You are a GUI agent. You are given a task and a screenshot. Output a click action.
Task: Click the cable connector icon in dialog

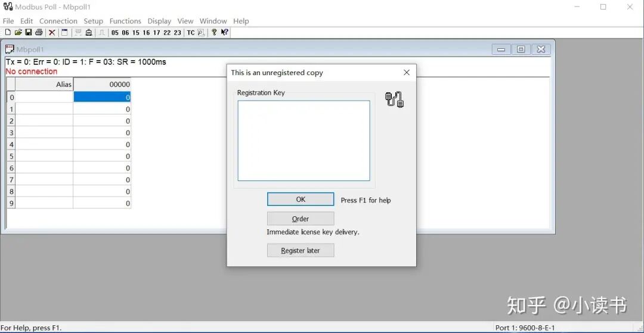pyautogui.click(x=394, y=99)
